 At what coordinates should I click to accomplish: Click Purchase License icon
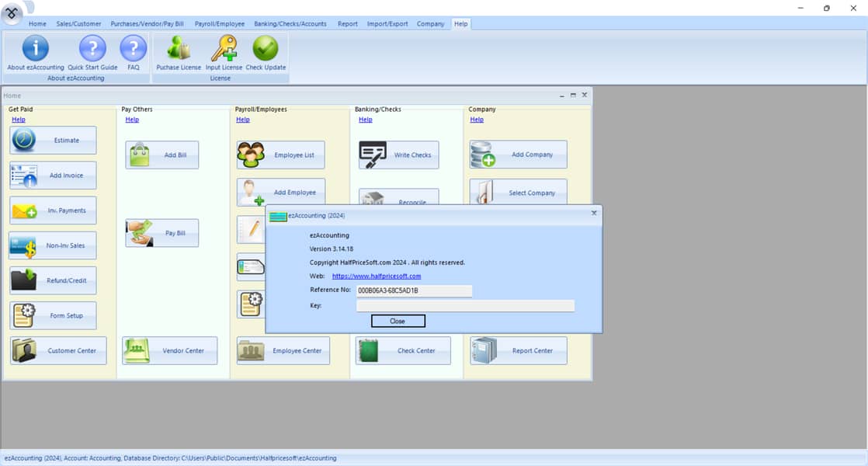(179, 53)
